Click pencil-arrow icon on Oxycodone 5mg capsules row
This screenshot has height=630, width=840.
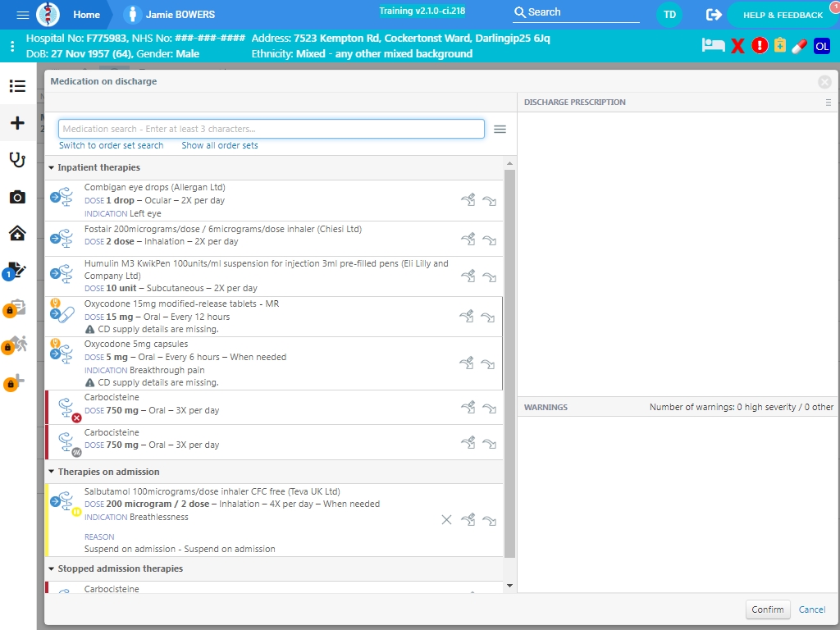[467, 363]
